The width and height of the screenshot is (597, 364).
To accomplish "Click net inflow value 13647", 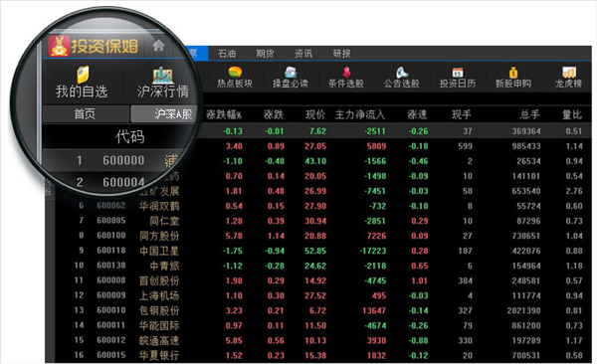I will point(374,310).
